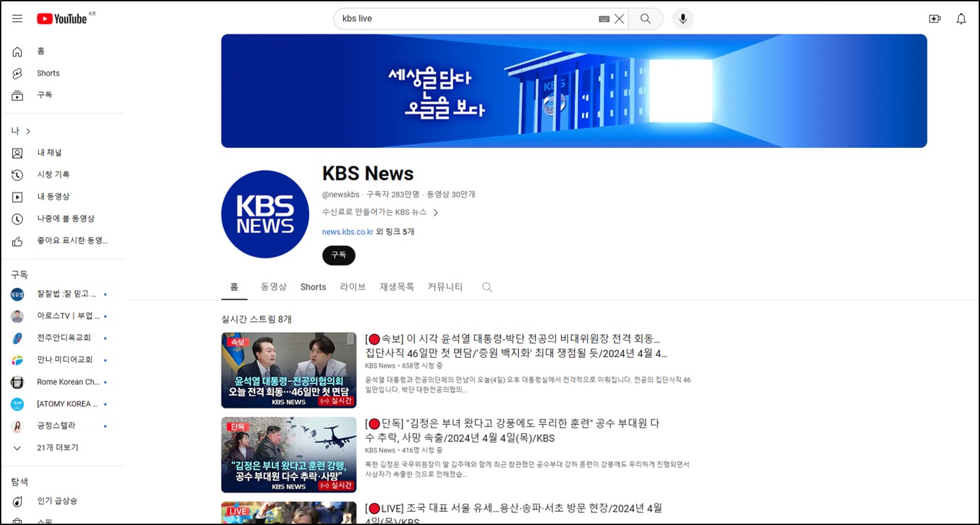
Task: Clear the search box with X icon
Action: tap(619, 19)
